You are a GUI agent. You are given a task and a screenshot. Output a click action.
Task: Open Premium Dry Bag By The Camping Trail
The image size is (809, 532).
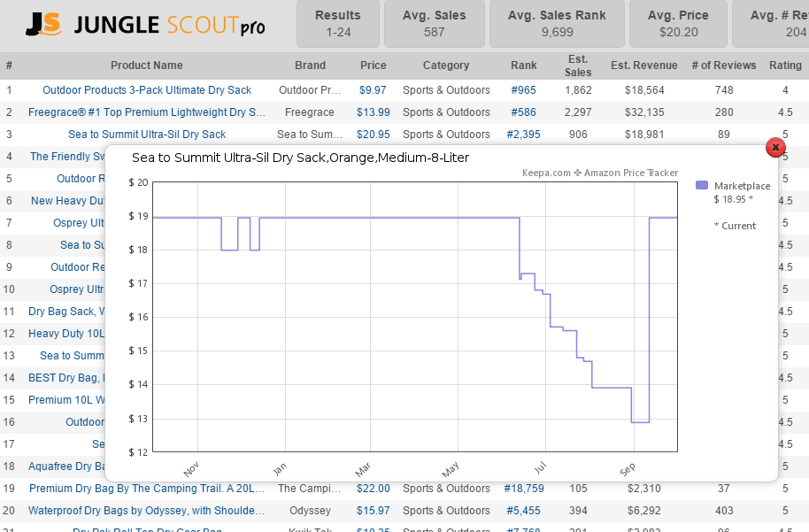click(147, 489)
